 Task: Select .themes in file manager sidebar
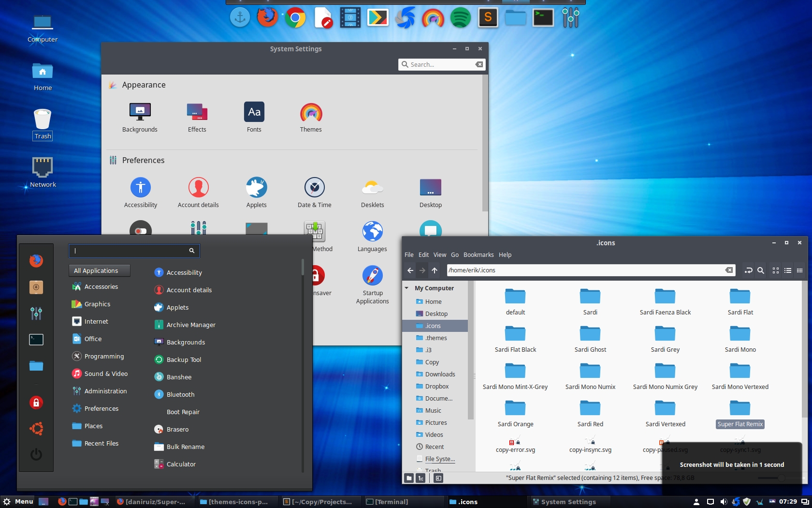pyautogui.click(x=435, y=338)
